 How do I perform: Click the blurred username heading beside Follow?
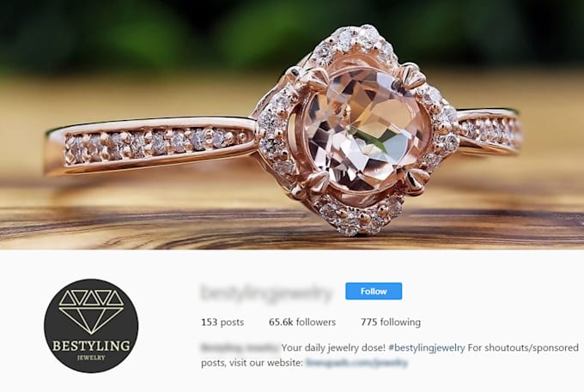pyautogui.click(x=266, y=292)
